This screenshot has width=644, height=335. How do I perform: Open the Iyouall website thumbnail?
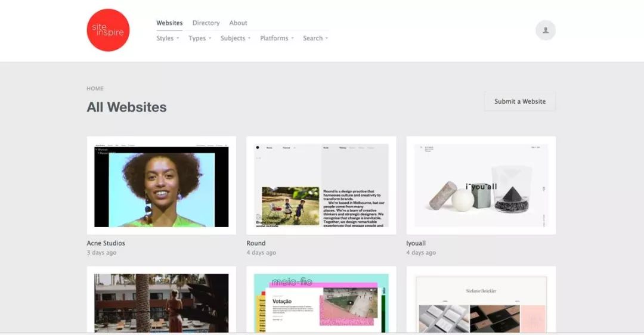pyautogui.click(x=481, y=185)
